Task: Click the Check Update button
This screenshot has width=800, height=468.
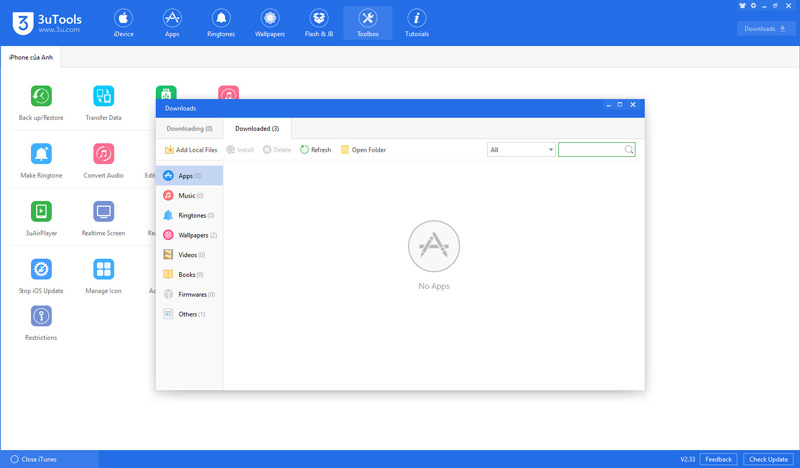Action: pos(768,459)
